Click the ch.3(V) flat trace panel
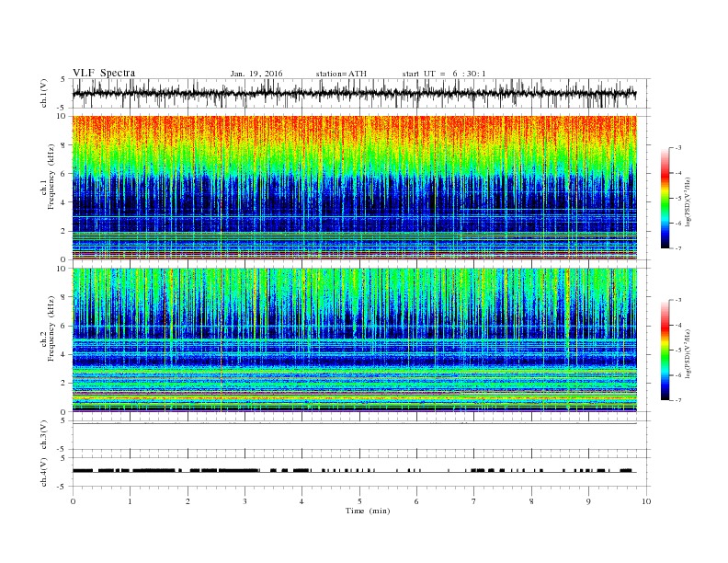Screen dimensions: 728x563 click(x=361, y=435)
